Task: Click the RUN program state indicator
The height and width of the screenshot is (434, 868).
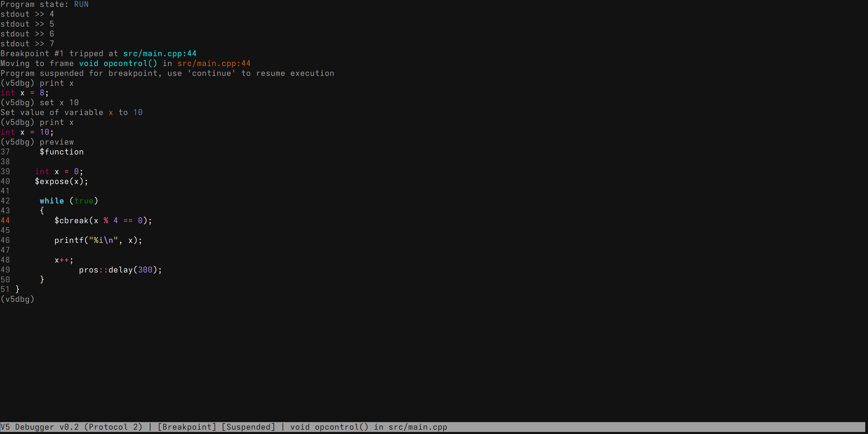Action: [81, 4]
